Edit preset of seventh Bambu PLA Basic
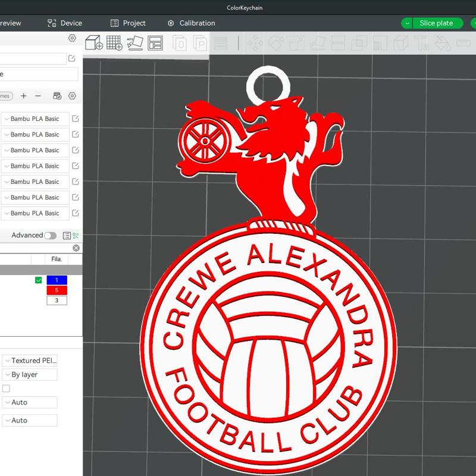This screenshot has height=476, width=476. [76, 213]
